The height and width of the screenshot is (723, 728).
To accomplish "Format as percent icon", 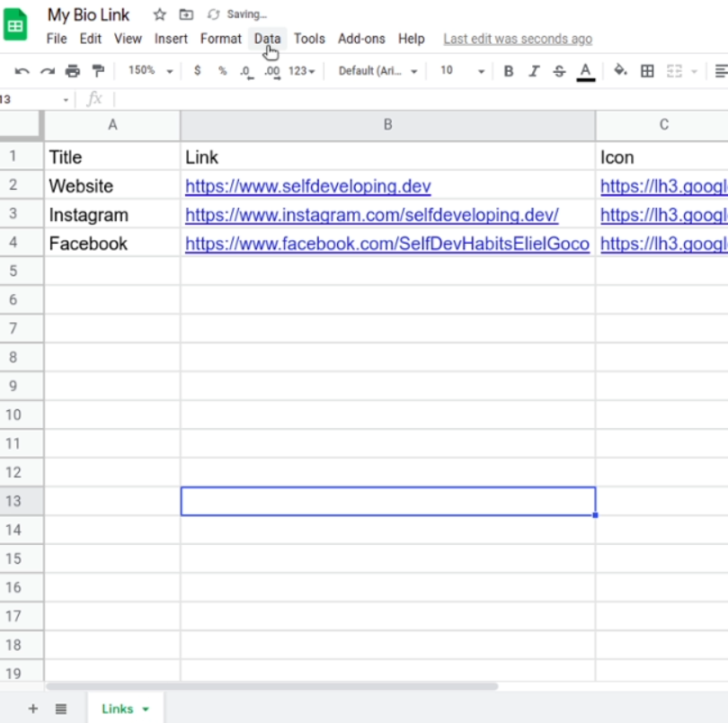I will [222, 71].
